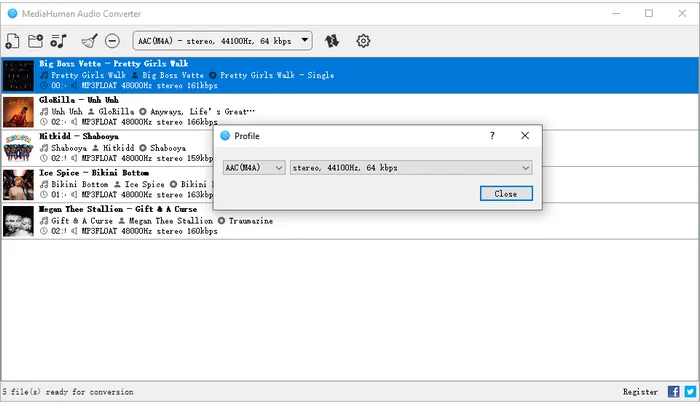Image resolution: width=700 pixels, height=407 pixels.
Task: Click the Megan Thee Stallion cover thumbnail
Action: point(18,221)
